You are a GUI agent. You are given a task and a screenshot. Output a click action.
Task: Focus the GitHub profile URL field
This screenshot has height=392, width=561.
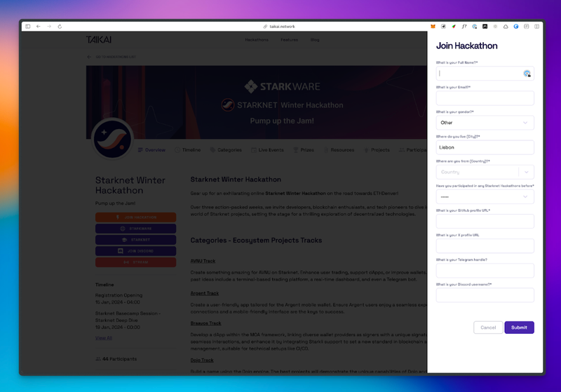point(485,222)
